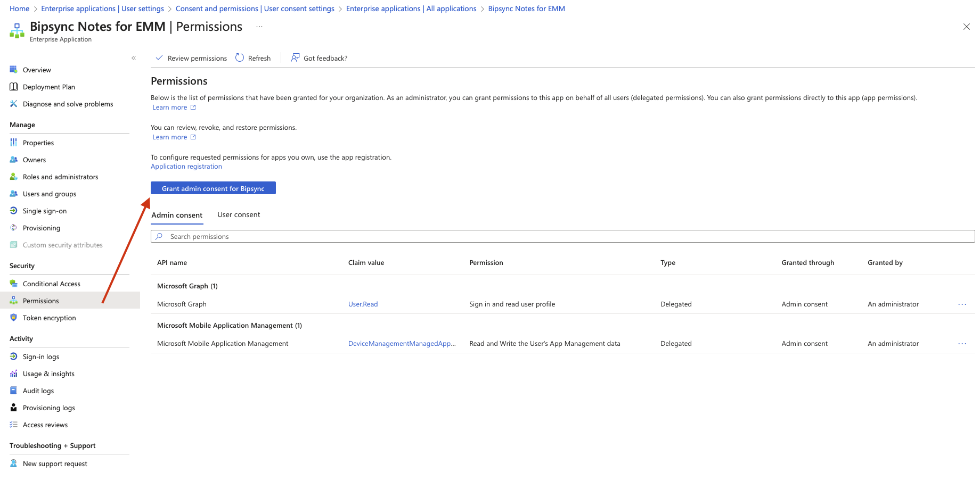Sort by the Granted through column header
The image size is (980, 481).
point(808,263)
